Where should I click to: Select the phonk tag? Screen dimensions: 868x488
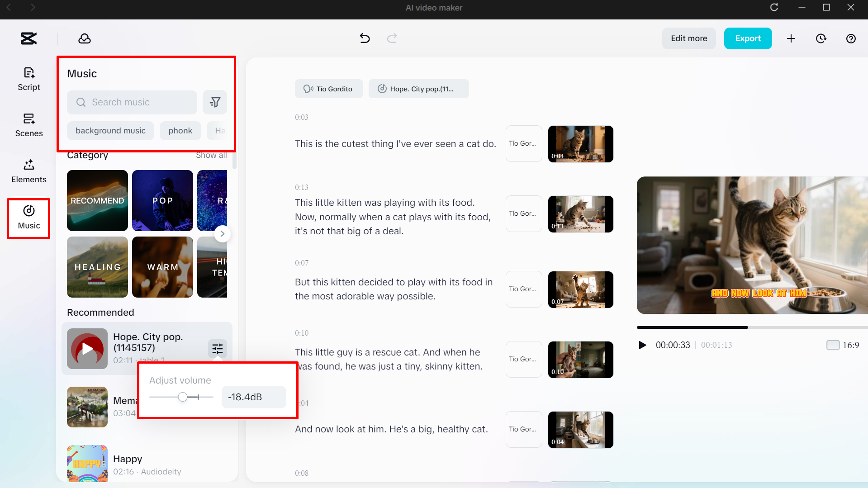[x=180, y=131]
